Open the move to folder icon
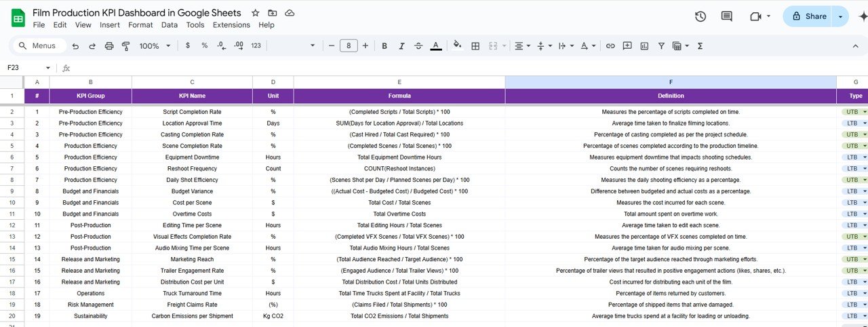Screen dimensions: 868x327 (x=273, y=14)
